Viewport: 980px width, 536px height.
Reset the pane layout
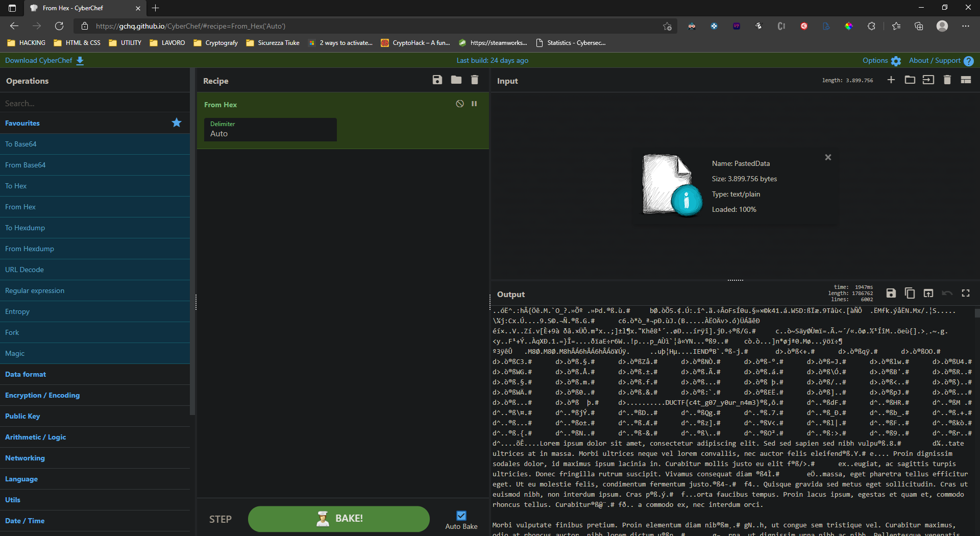coord(966,80)
